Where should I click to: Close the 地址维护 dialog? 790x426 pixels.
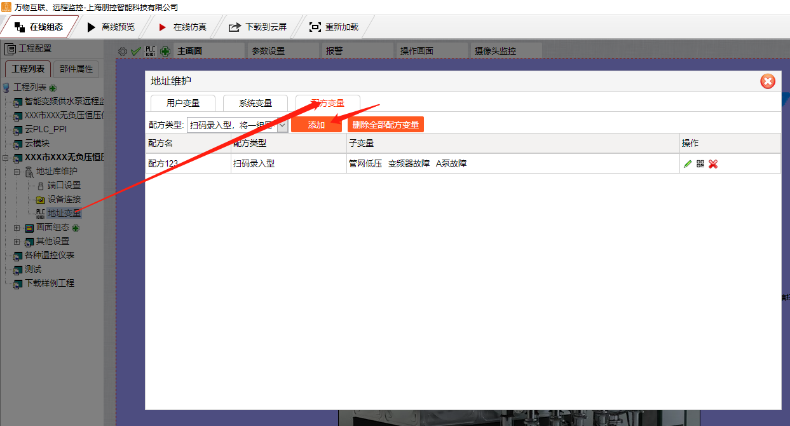pos(767,82)
